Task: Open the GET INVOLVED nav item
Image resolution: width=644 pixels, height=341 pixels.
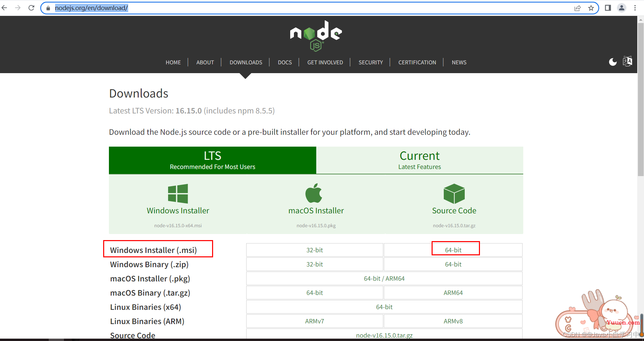Action: [x=325, y=62]
